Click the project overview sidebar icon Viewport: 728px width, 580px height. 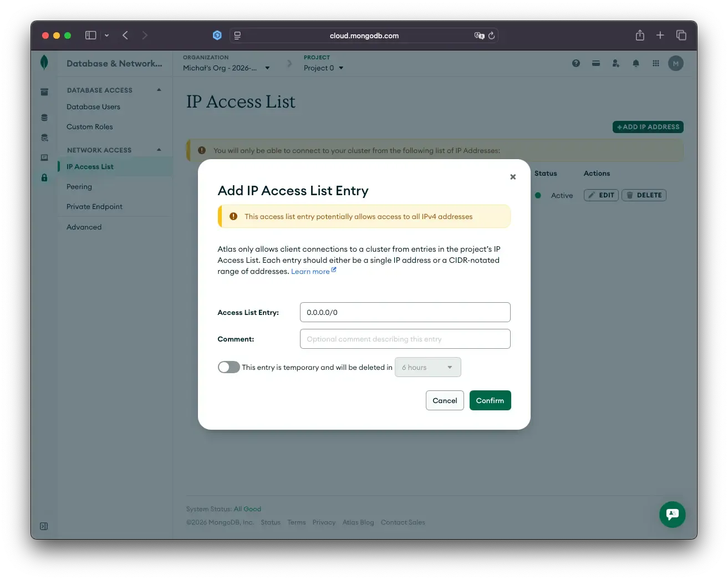[44, 92]
